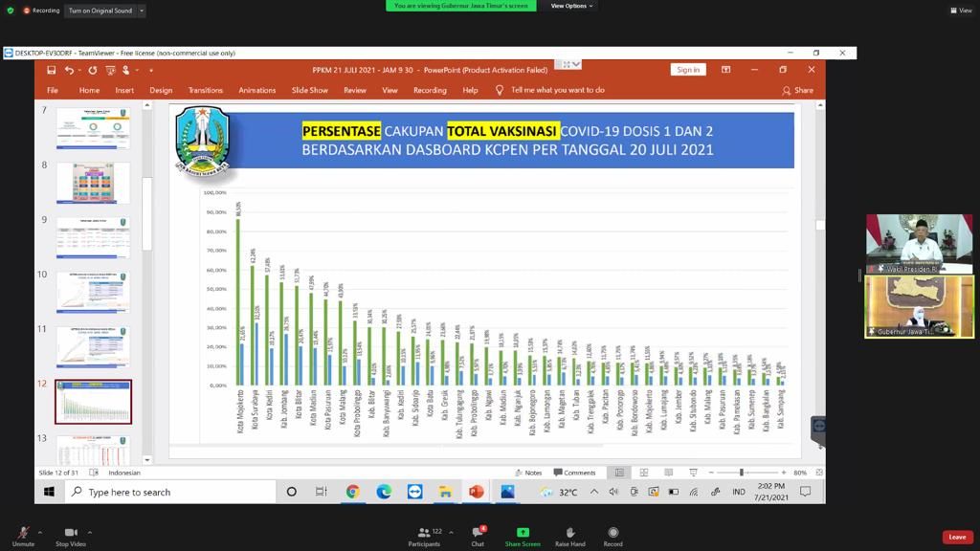The width and height of the screenshot is (980, 551).
Task: Open Chrome from the taskbar
Action: (352, 492)
